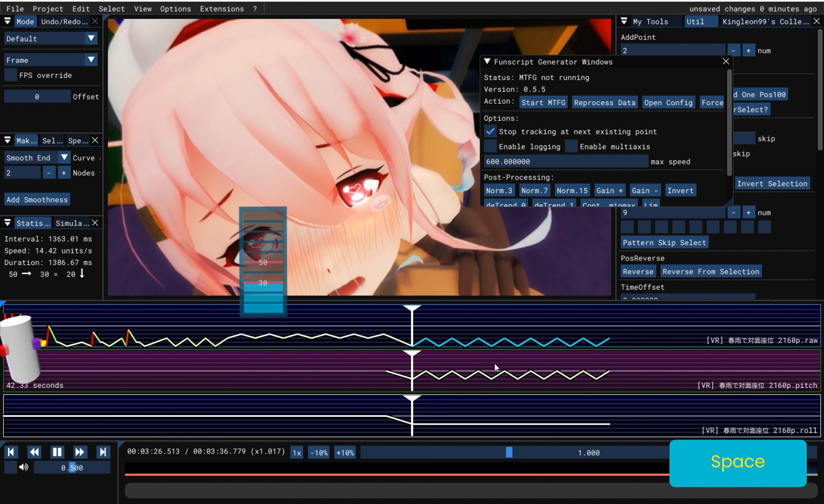Step back to previous frame
Viewport: 824px width, 504px height.
34,452
